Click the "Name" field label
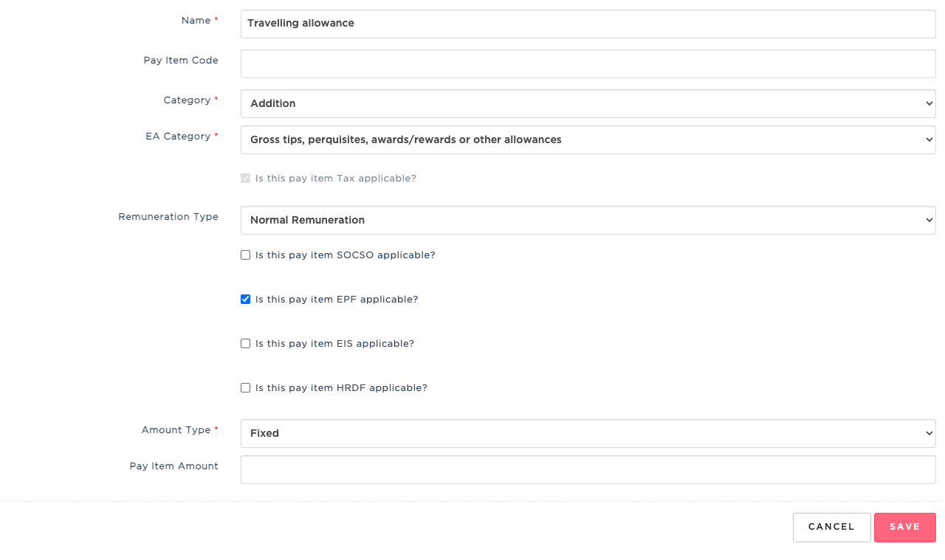The height and width of the screenshot is (560, 945). [196, 21]
